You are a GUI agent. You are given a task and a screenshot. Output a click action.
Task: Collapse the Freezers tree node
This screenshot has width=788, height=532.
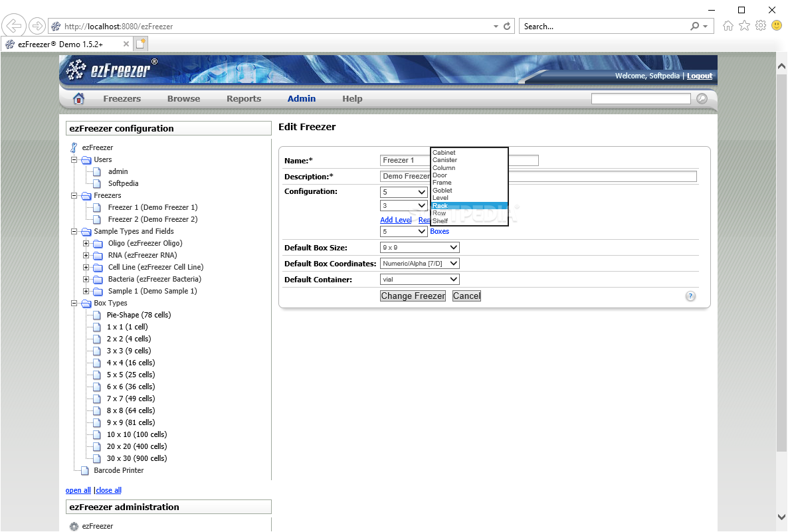coord(74,195)
